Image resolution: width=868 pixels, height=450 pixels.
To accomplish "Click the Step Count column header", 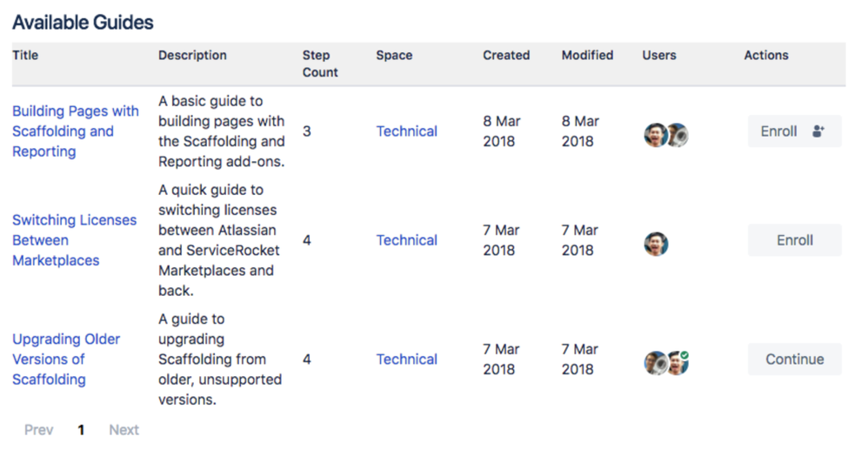I will [x=320, y=64].
